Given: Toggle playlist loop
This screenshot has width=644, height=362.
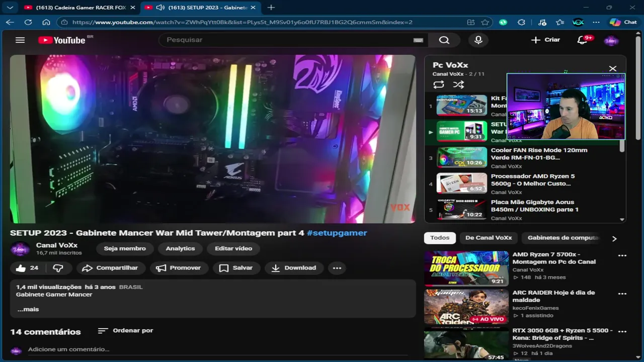Looking at the screenshot, I should (x=439, y=84).
